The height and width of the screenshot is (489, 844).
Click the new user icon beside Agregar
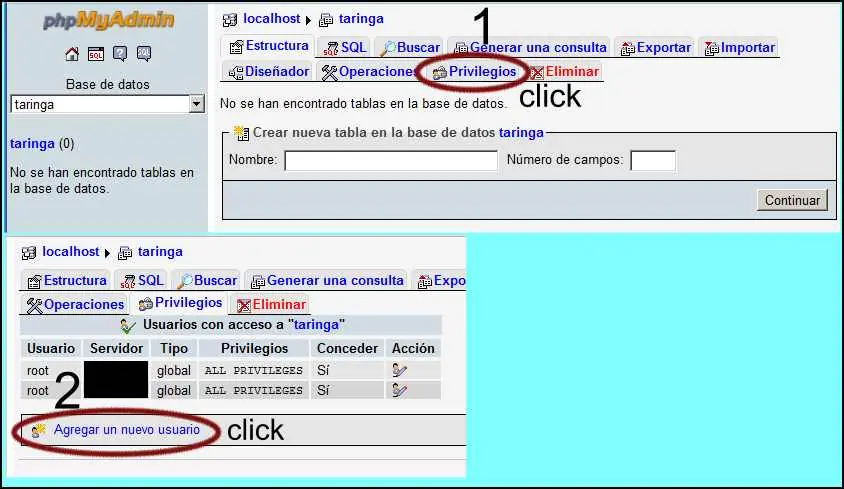click(x=38, y=430)
